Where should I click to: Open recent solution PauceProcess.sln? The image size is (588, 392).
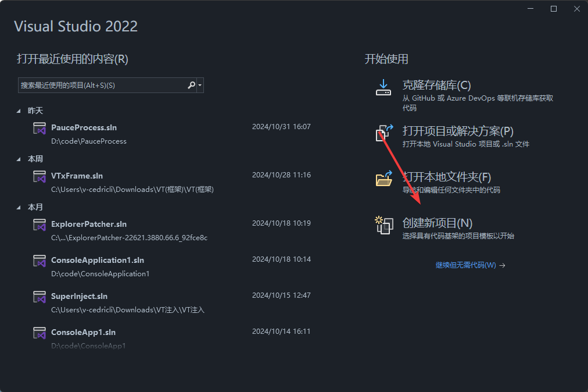click(84, 128)
